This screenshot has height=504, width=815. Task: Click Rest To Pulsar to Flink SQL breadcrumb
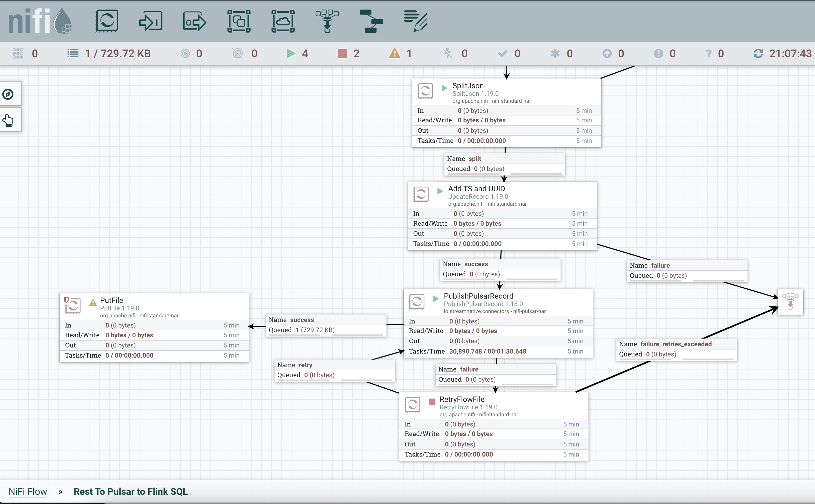[x=130, y=491]
